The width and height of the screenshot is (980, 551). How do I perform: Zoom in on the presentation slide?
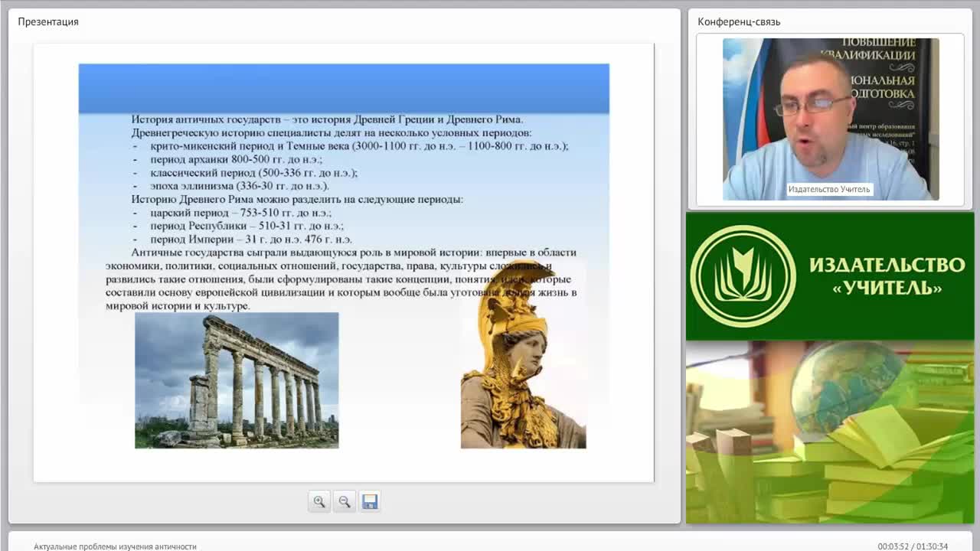[319, 501]
